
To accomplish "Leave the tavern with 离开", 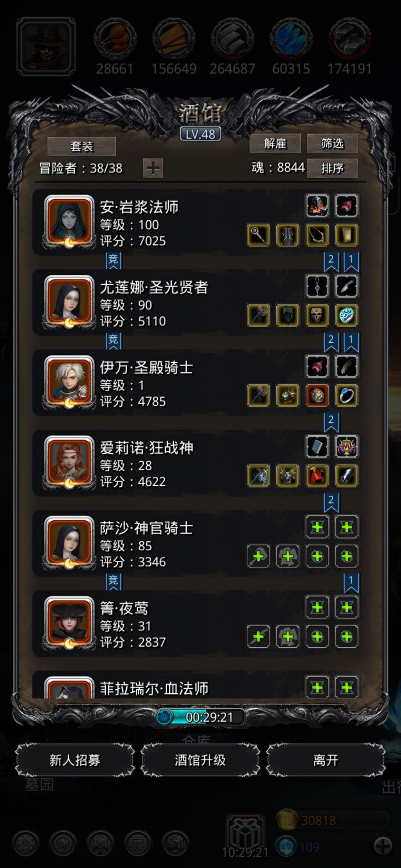I will tap(326, 760).
